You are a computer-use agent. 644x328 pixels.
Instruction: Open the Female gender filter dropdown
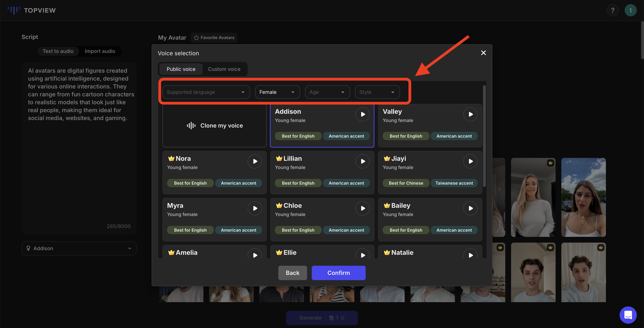point(277,92)
